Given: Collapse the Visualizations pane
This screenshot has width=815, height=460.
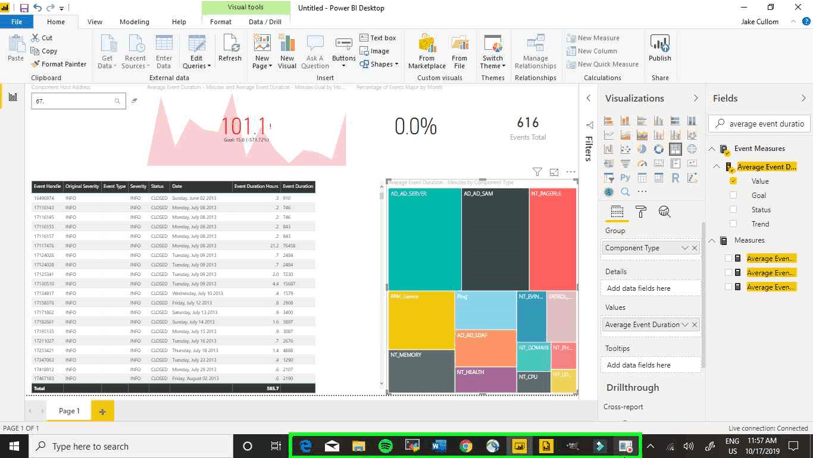Looking at the screenshot, I should coord(695,98).
